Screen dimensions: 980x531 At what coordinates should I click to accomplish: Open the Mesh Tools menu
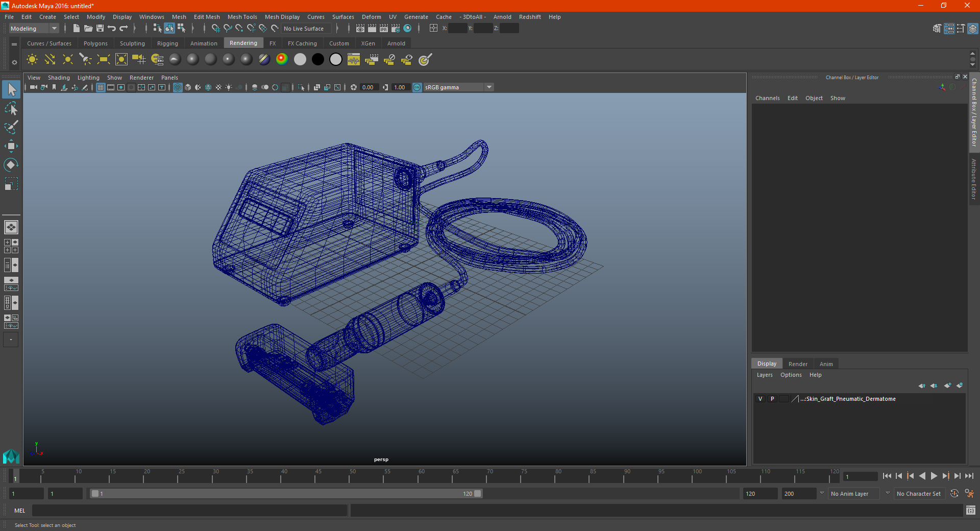(x=242, y=17)
